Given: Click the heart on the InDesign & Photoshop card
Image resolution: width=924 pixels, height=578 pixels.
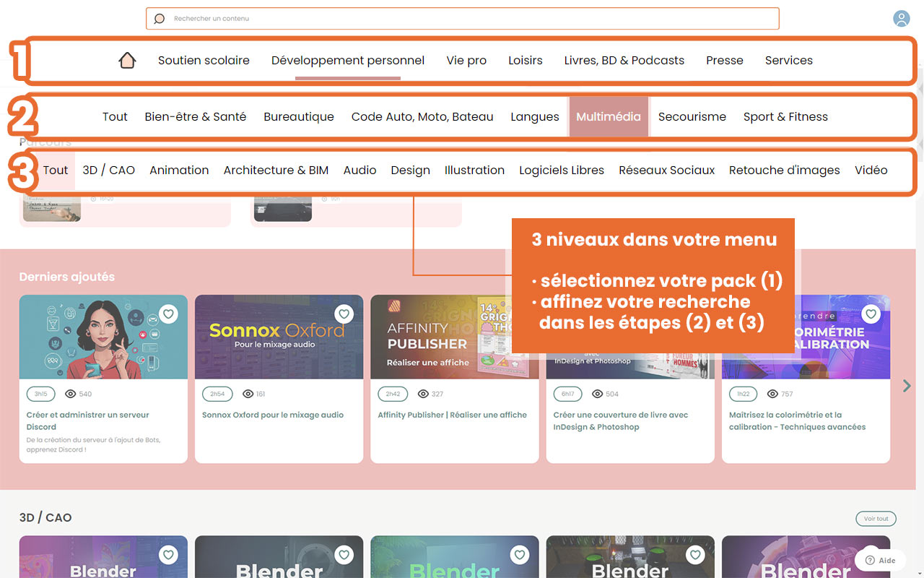Looking at the screenshot, I should [x=695, y=314].
